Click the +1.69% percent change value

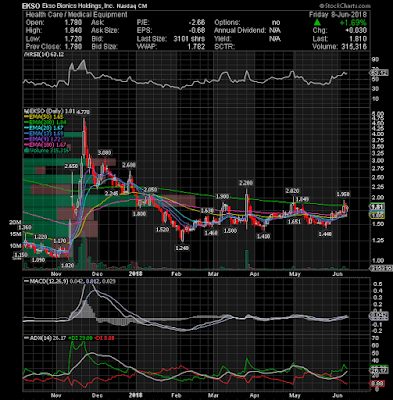pos(353,23)
